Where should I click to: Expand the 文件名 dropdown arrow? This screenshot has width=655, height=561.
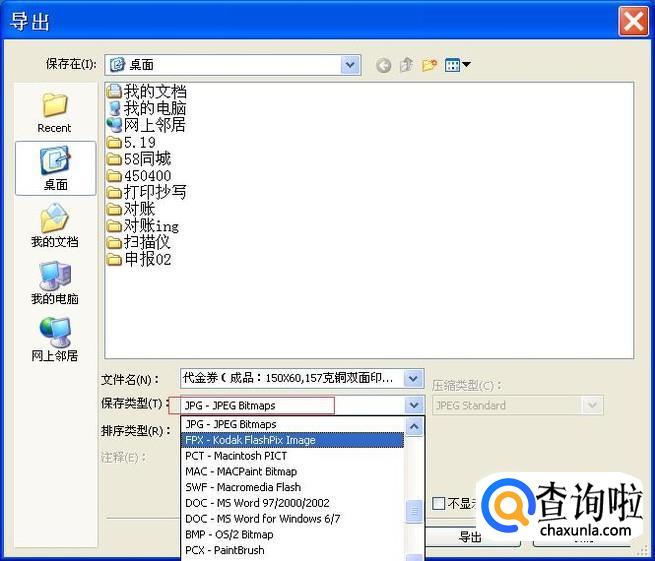coord(413,378)
